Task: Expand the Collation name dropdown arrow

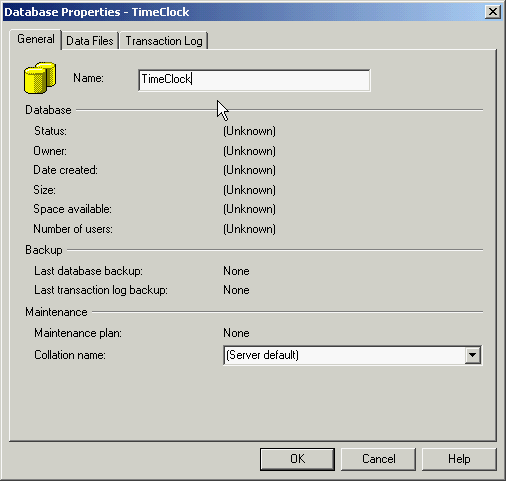Action: [x=472, y=355]
